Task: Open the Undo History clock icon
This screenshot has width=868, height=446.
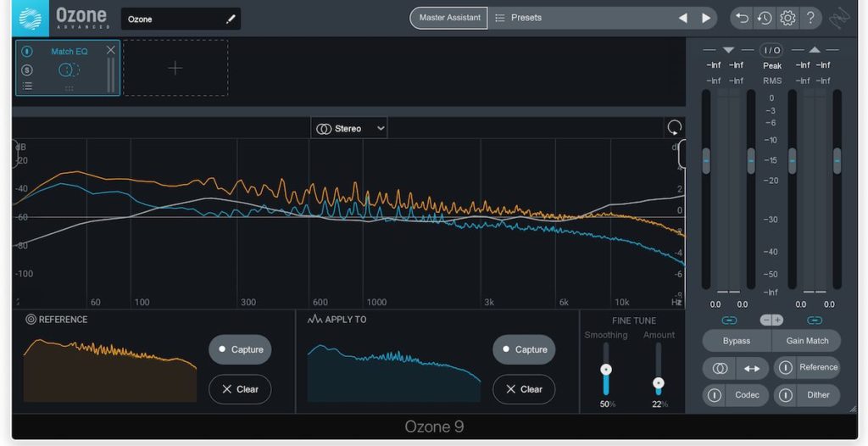Action: 765,19
